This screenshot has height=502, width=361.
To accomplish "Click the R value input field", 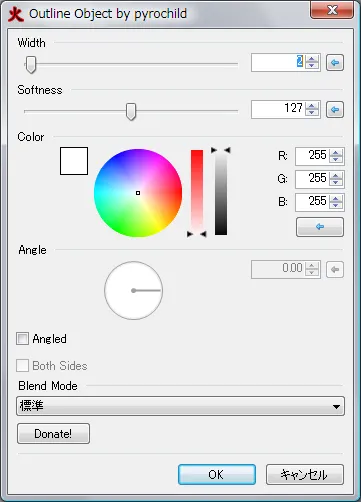I will coord(312,156).
